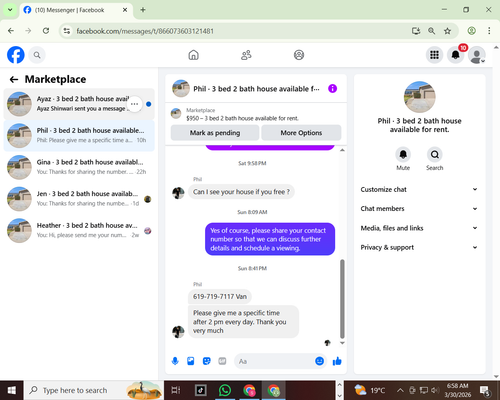Bookmark this page star icon
The image size is (500, 400).
[x=447, y=31]
